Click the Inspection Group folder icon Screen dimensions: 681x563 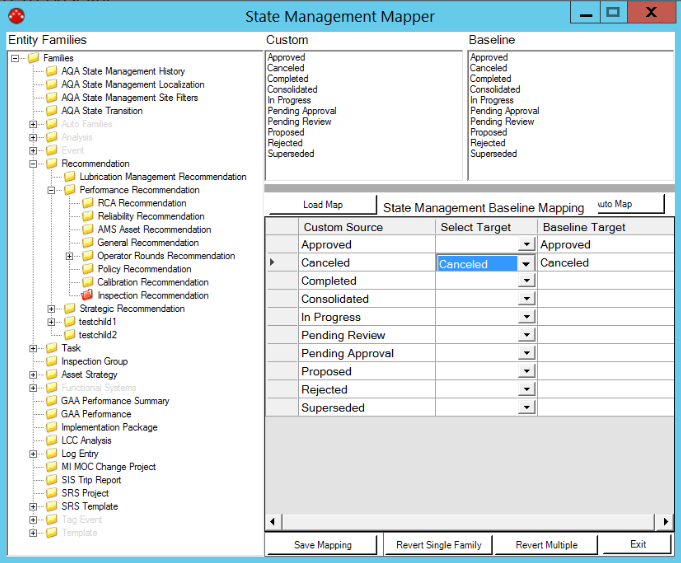[x=52, y=361]
